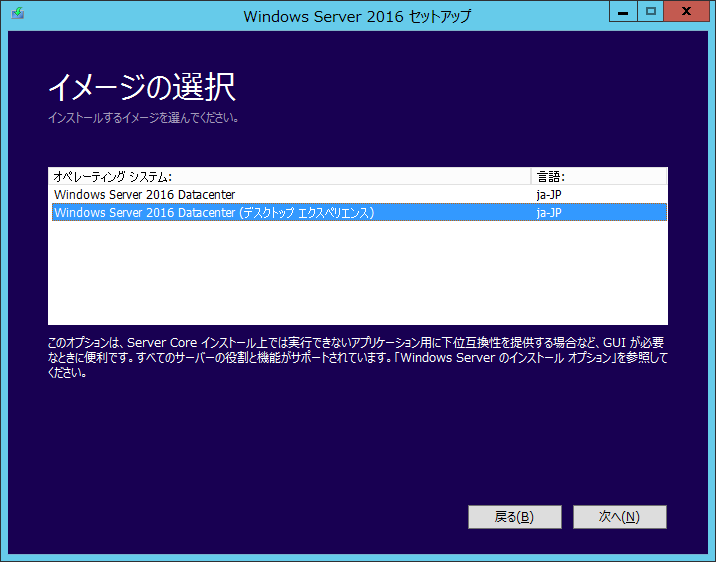This screenshot has width=716, height=562.
Task: Click the オペレーティング システム column header
Action: (x=290, y=177)
